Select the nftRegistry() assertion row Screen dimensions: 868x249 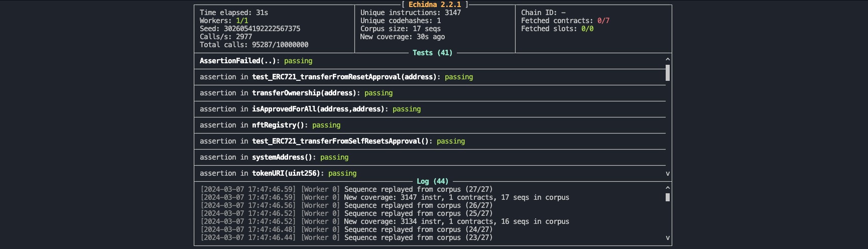pyautogui.click(x=430, y=125)
